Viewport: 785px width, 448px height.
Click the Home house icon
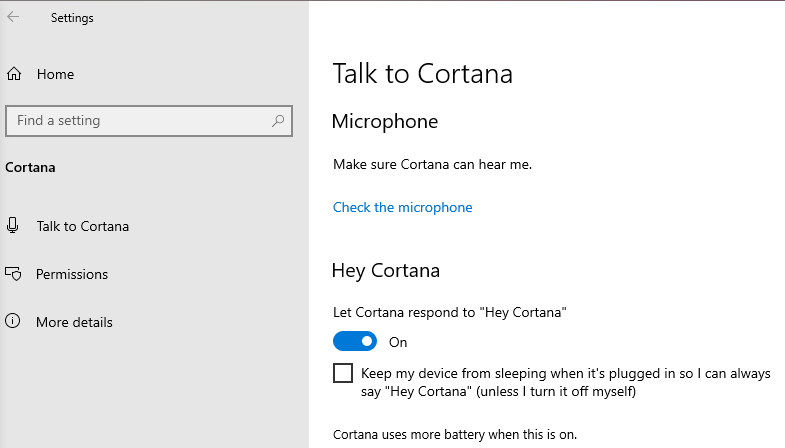pyautogui.click(x=14, y=74)
